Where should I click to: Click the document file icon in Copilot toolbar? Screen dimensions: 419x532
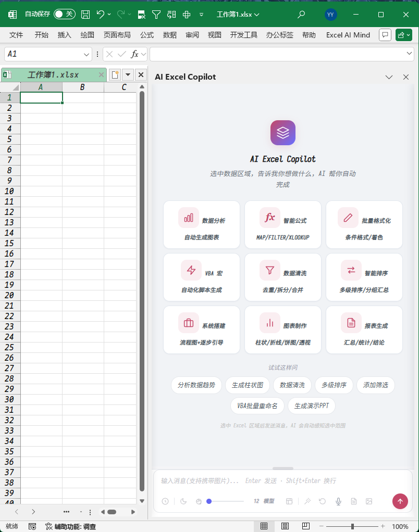(x=354, y=501)
